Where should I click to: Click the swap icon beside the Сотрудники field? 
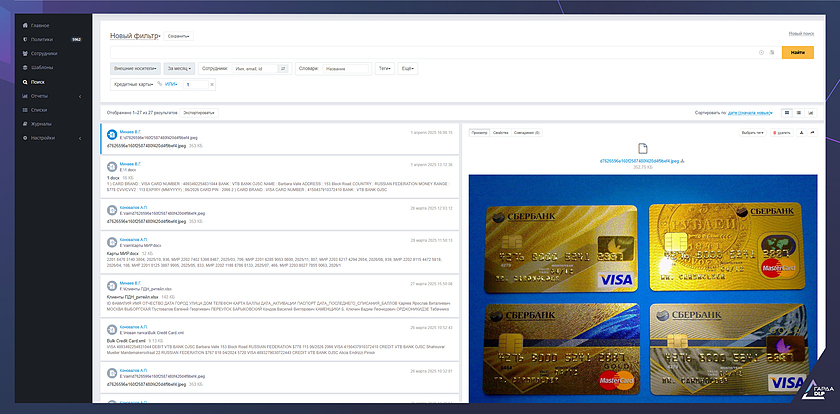point(283,68)
